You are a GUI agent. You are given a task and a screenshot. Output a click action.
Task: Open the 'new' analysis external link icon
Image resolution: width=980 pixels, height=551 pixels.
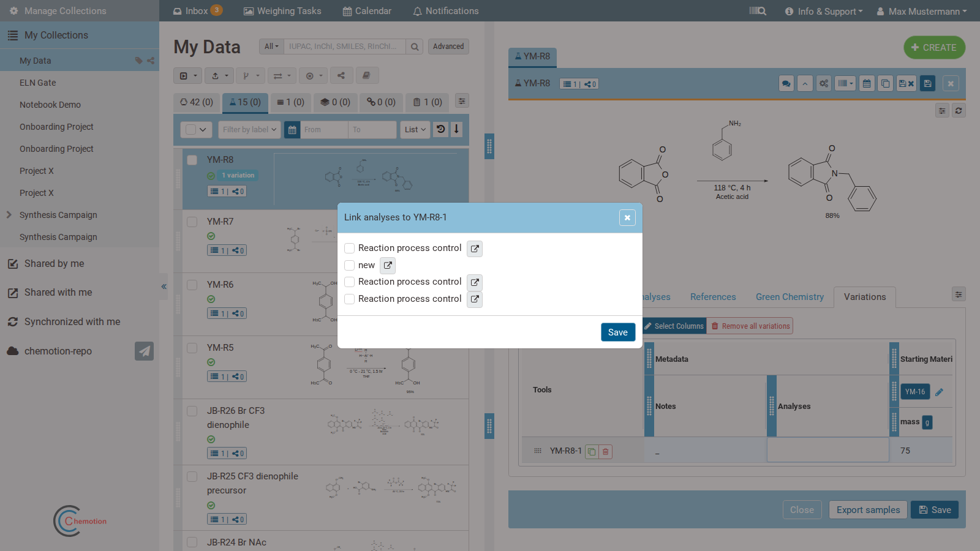pyautogui.click(x=388, y=265)
